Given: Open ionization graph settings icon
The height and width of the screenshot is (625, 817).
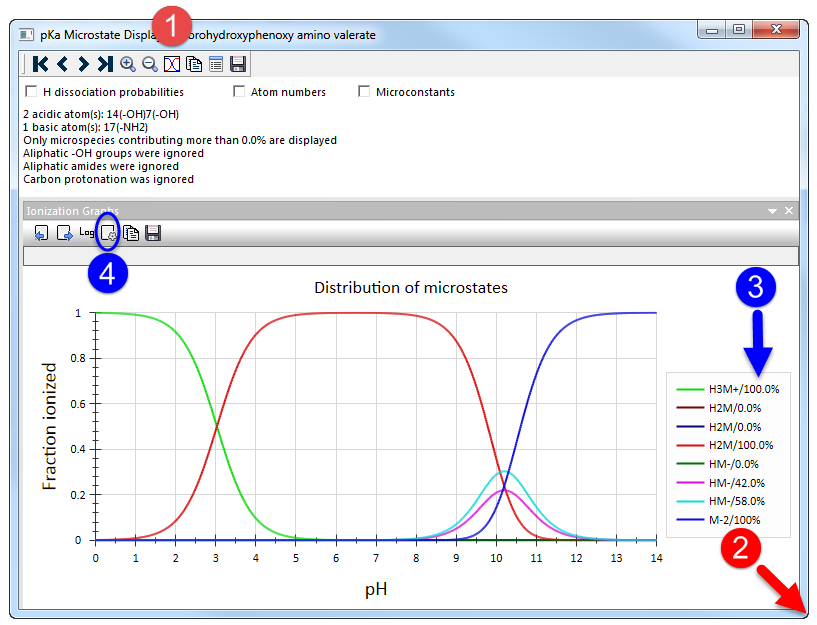Looking at the screenshot, I should pos(108,233).
